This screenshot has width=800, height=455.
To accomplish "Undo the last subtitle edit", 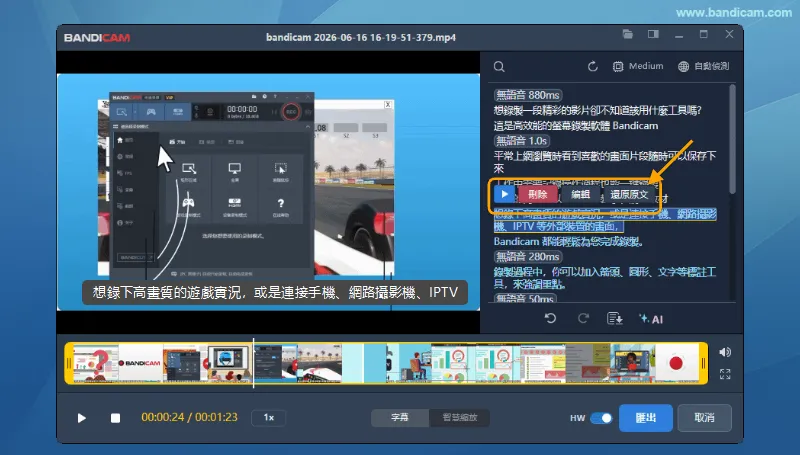I will point(550,319).
